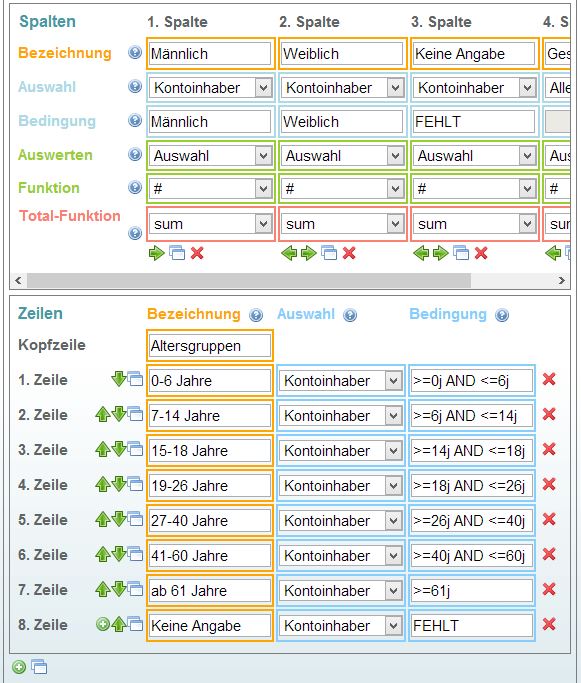Click Bezeichnung field Weiblich in 2. Spalte
581x683 pixels.
342,54
